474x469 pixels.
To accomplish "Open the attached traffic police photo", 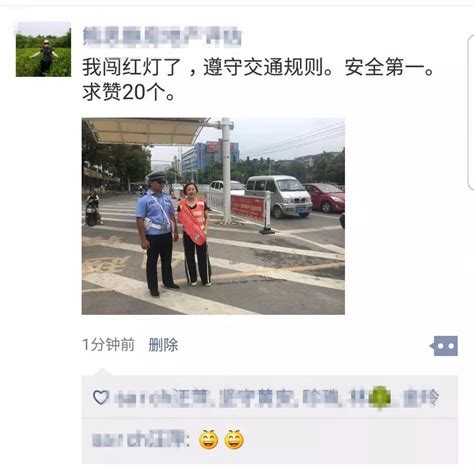I will tap(213, 216).
